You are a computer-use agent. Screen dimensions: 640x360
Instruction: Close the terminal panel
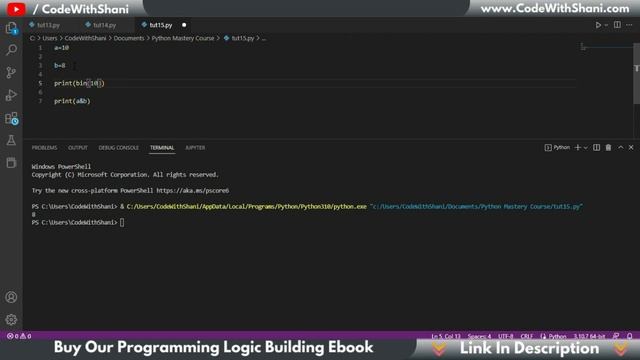[x=631, y=147]
